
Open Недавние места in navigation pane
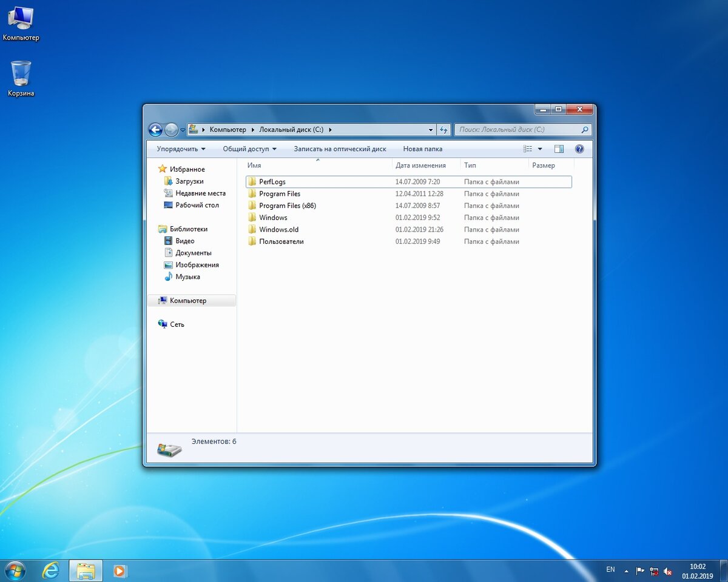coord(195,193)
